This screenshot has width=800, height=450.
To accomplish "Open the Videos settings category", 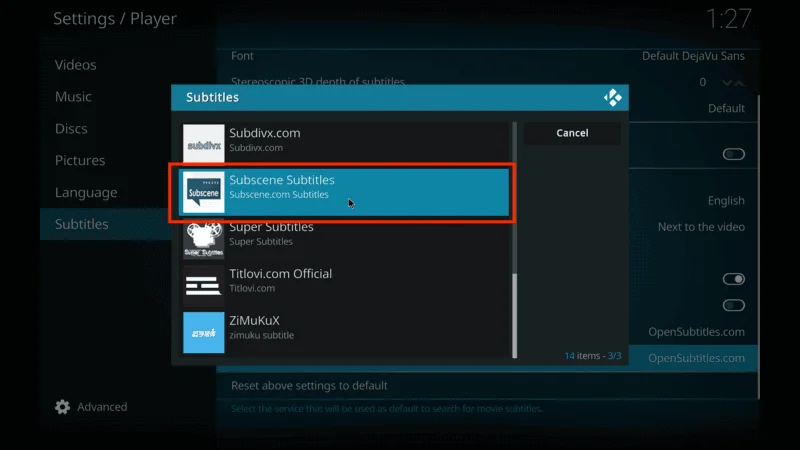I will tap(76, 65).
